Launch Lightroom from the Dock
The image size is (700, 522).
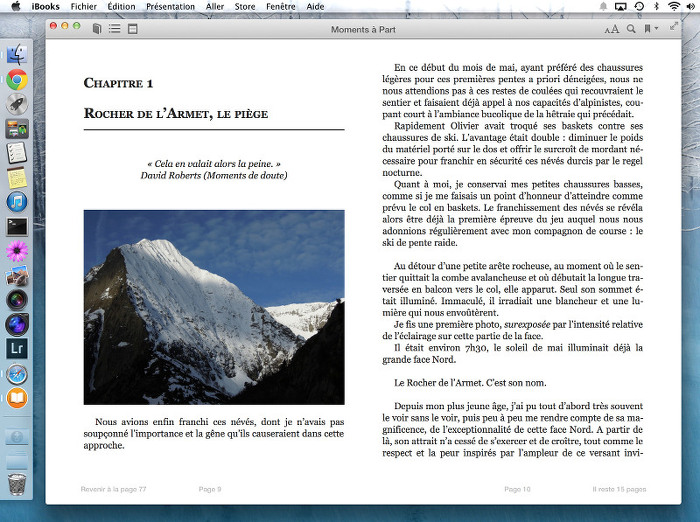pyautogui.click(x=17, y=349)
